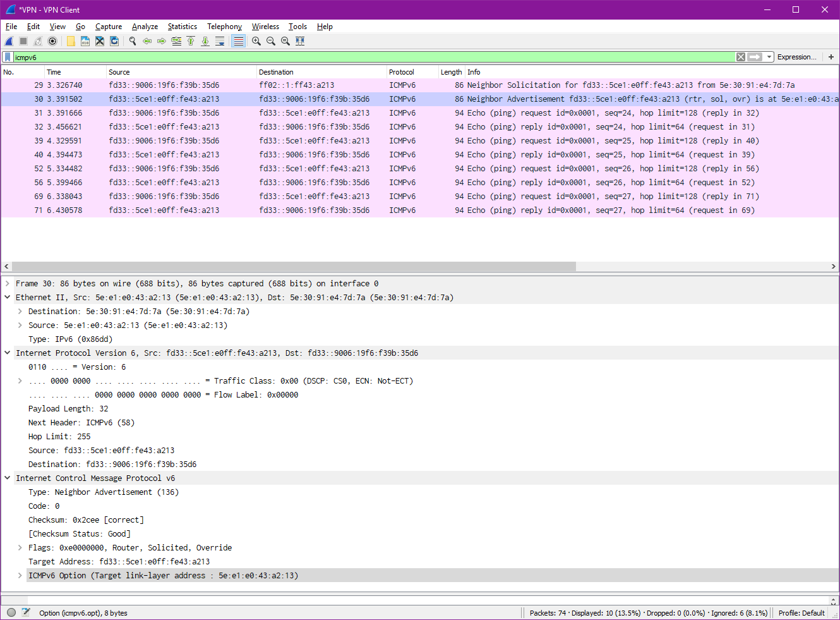Image resolution: width=840 pixels, height=620 pixels.
Task: Select Checksum: 0x2cee [correct] line
Action: [x=86, y=520]
